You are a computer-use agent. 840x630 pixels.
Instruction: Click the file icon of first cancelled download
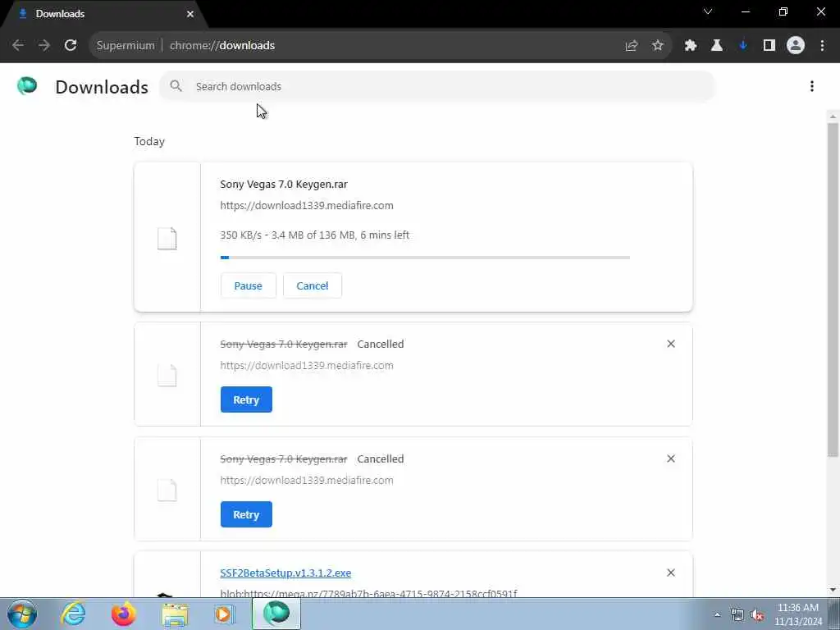click(167, 375)
